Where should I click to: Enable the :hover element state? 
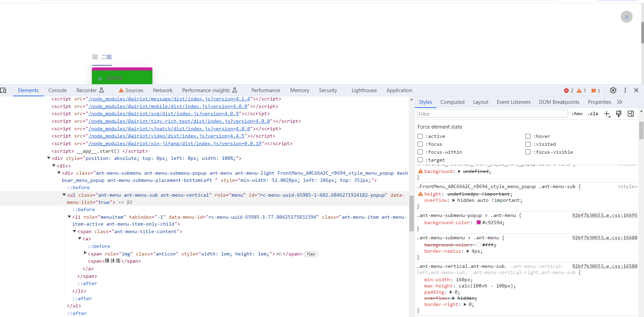tap(528, 136)
